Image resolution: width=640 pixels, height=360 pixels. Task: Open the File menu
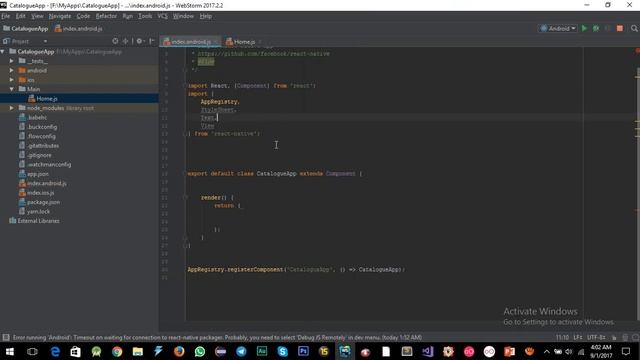6,16
